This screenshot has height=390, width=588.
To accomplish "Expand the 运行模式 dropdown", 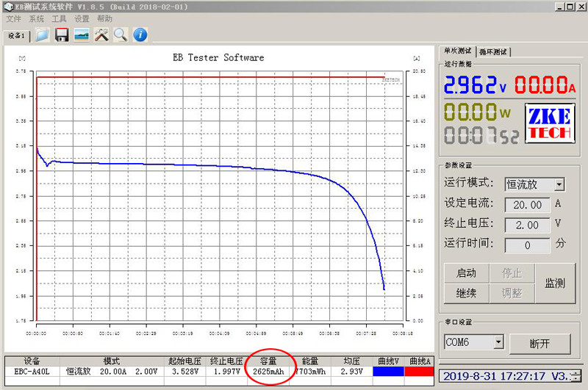I will [559, 184].
